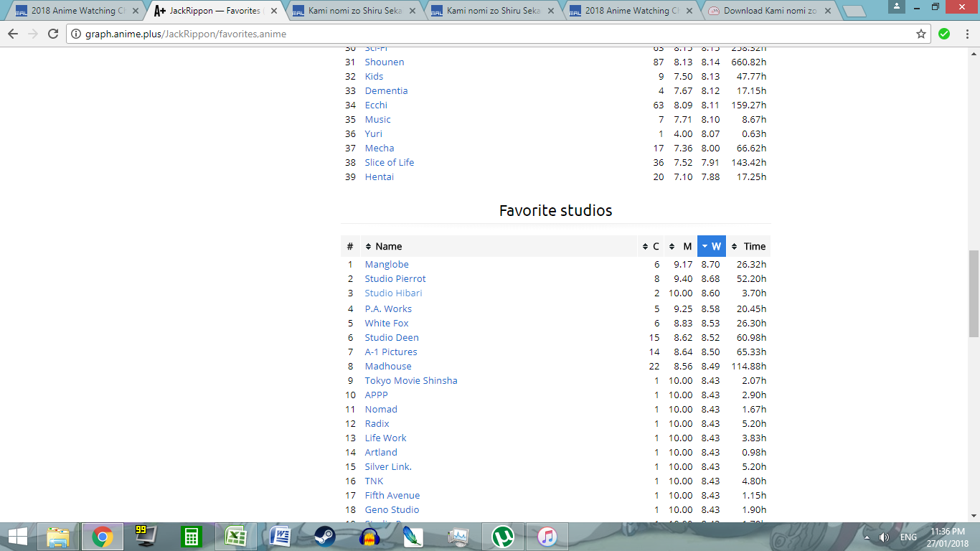The height and width of the screenshot is (551, 980).
Task: Launch Audacity from the taskbar
Action: click(x=369, y=537)
